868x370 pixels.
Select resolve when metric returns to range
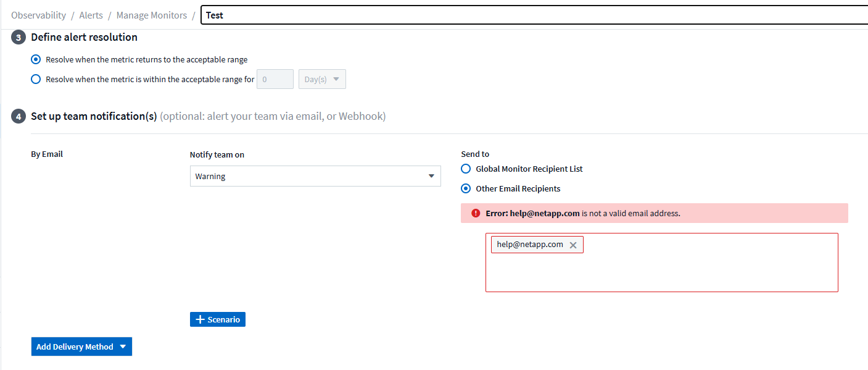[x=36, y=60]
